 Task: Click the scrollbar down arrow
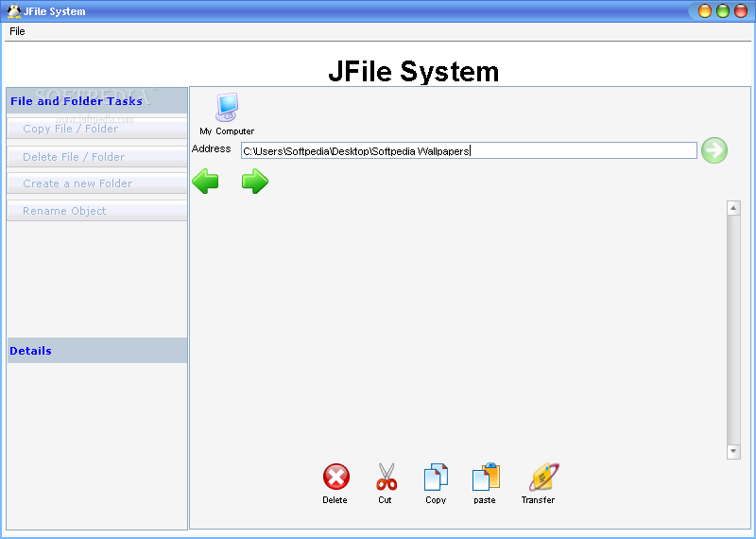tap(733, 452)
